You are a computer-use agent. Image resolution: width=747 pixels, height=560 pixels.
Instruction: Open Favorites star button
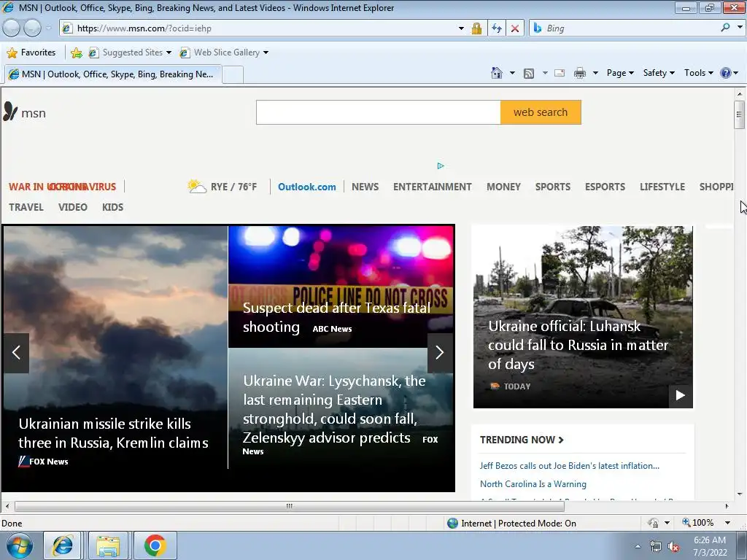click(31, 52)
